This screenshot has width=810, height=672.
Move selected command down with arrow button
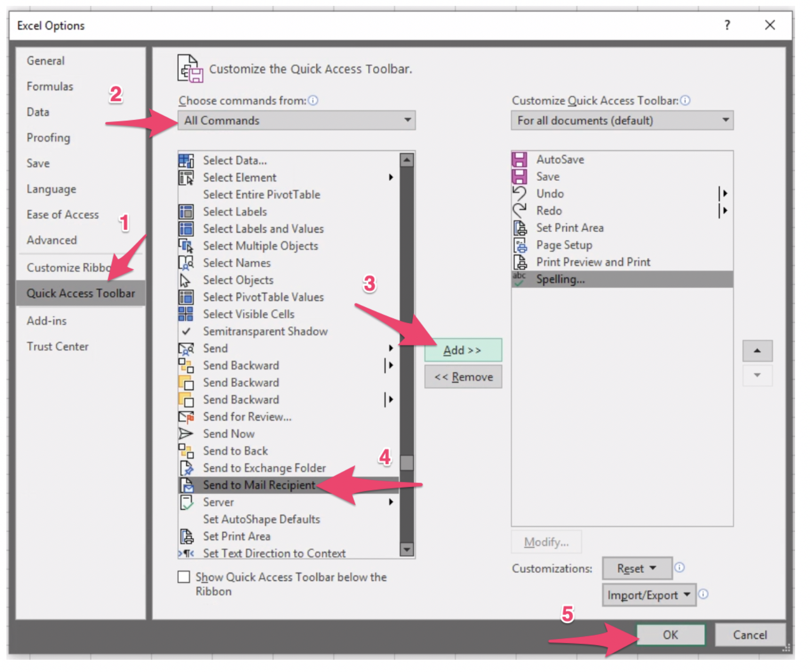click(x=757, y=375)
